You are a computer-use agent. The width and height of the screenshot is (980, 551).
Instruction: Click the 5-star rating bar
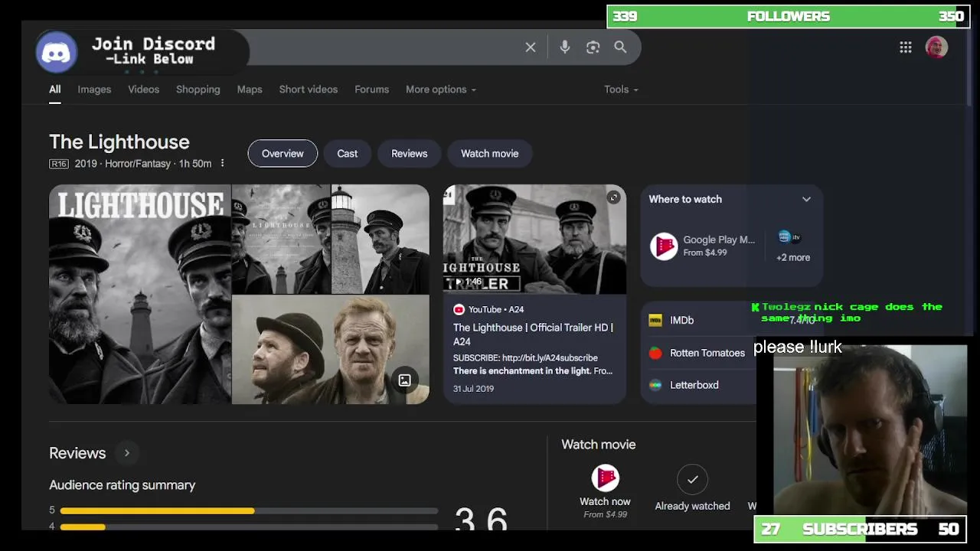tap(249, 510)
